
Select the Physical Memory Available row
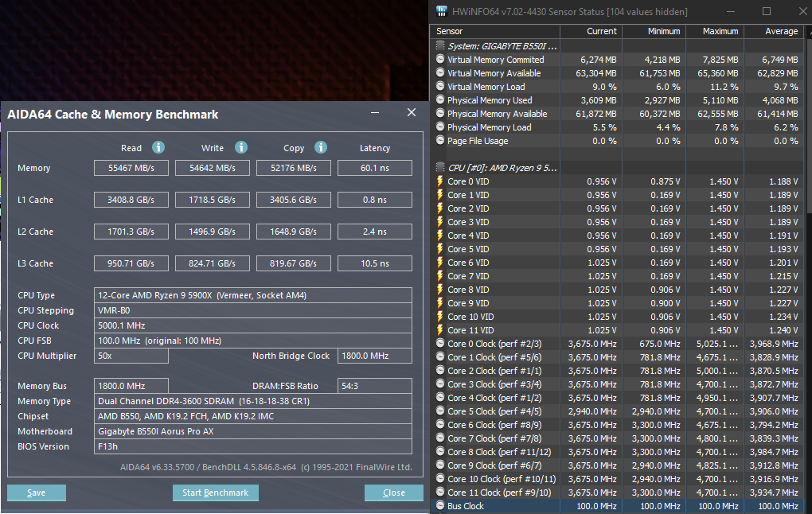click(x=617, y=114)
